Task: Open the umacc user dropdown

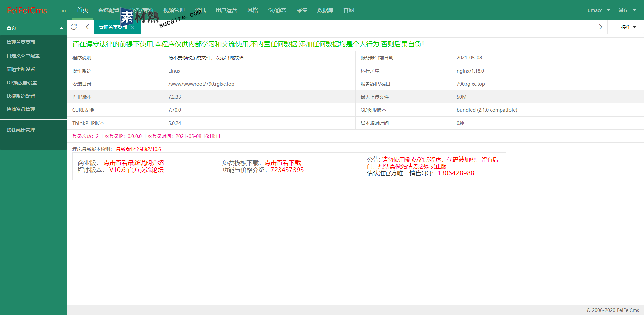Action: (x=599, y=10)
